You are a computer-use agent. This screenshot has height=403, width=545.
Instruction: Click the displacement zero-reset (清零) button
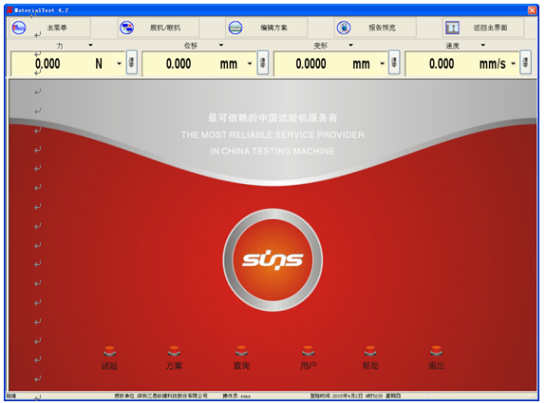263,63
